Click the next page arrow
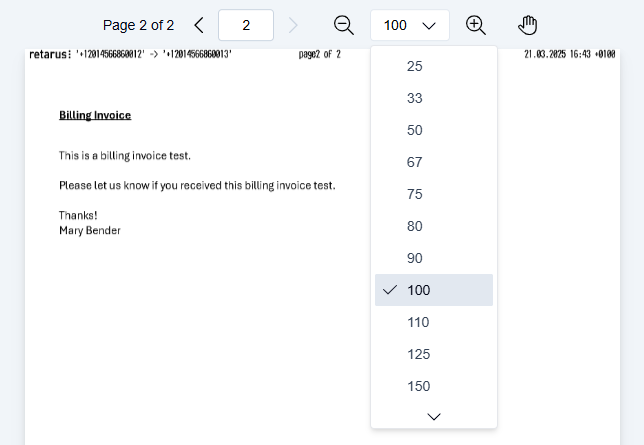The width and height of the screenshot is (644, 445). tap(292, 25)
